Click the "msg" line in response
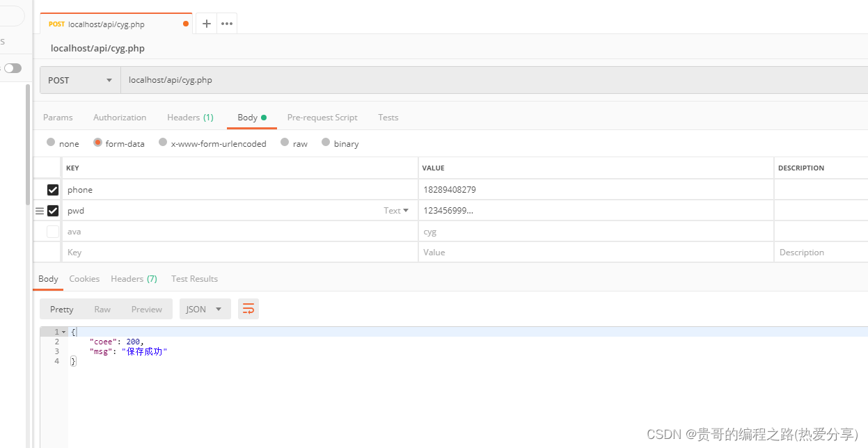This screenshot has height=448, width=868. coord(129,352)
